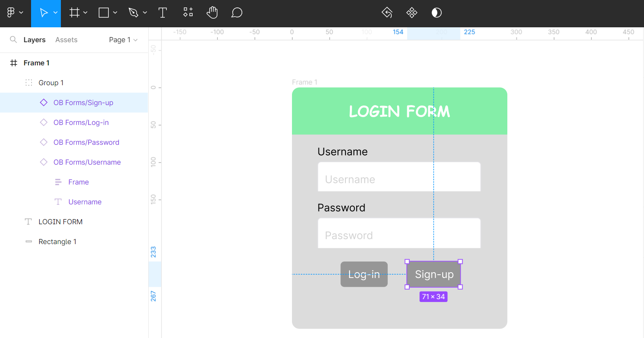Switch to the Layers tab

pyautogui.click(x=34, y=40)
